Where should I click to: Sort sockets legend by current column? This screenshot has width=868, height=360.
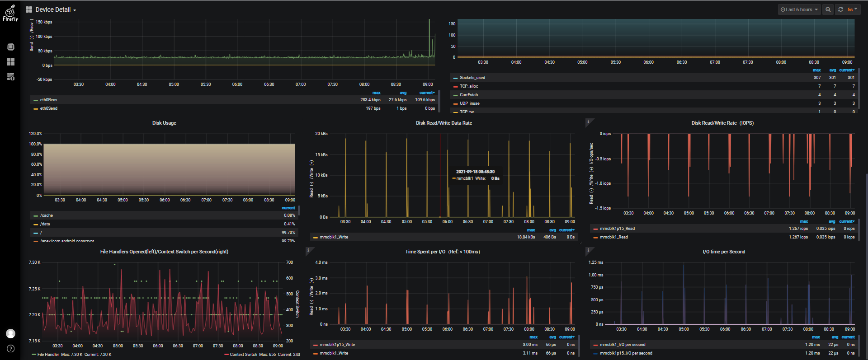[847, 70]
